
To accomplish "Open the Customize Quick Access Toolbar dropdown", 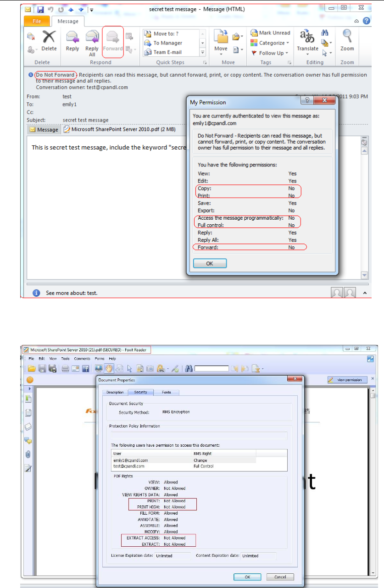I will pos(92,9).
